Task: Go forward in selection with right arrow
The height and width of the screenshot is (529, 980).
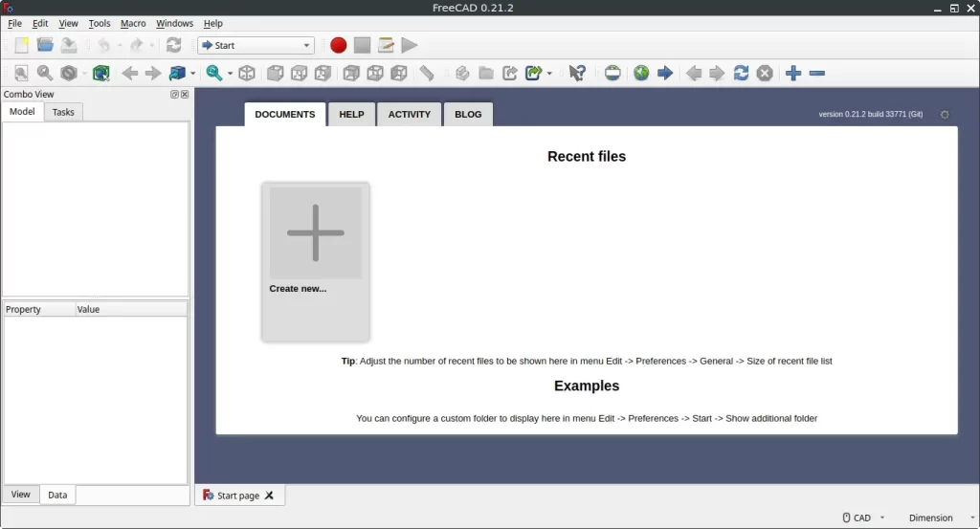Action: 153,73
